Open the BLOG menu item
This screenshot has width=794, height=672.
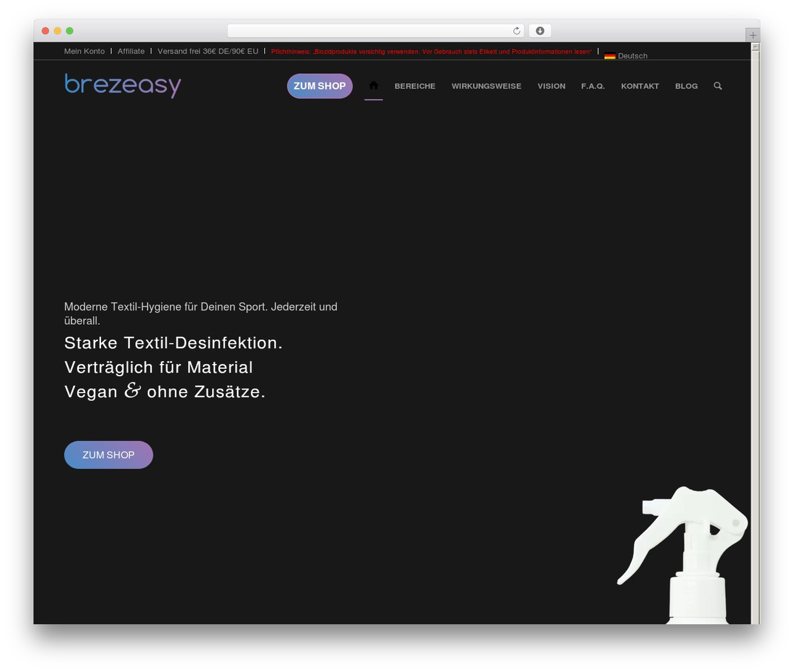[687, 86]
